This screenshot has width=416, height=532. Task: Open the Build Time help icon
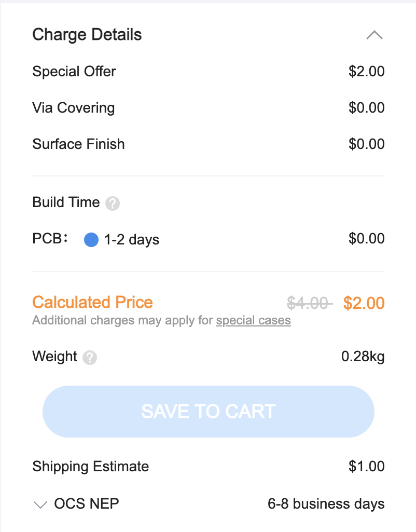pyautogui.click(x=113, y=203)
